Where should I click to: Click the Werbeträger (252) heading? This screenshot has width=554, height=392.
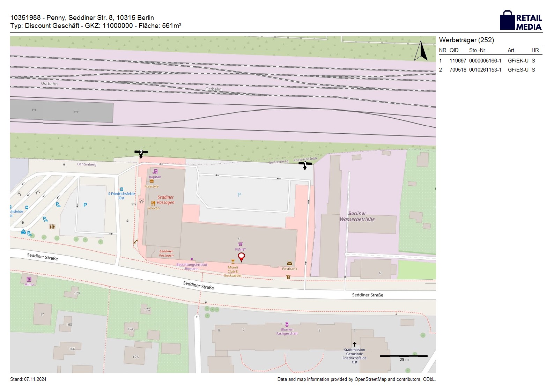pos(466,40)
